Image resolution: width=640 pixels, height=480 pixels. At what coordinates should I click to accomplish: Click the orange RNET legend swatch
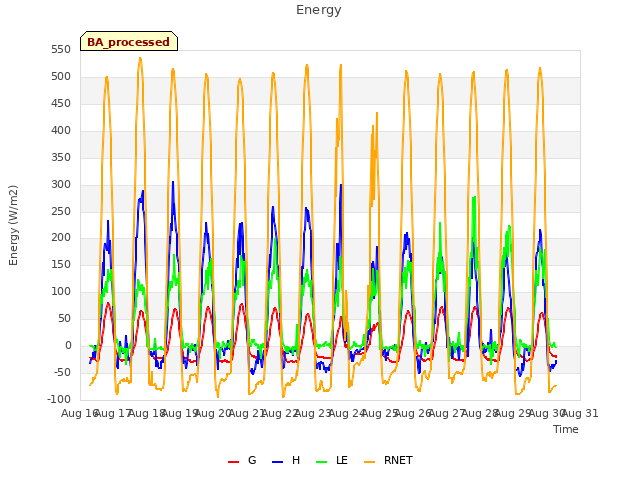click(369, 462)
